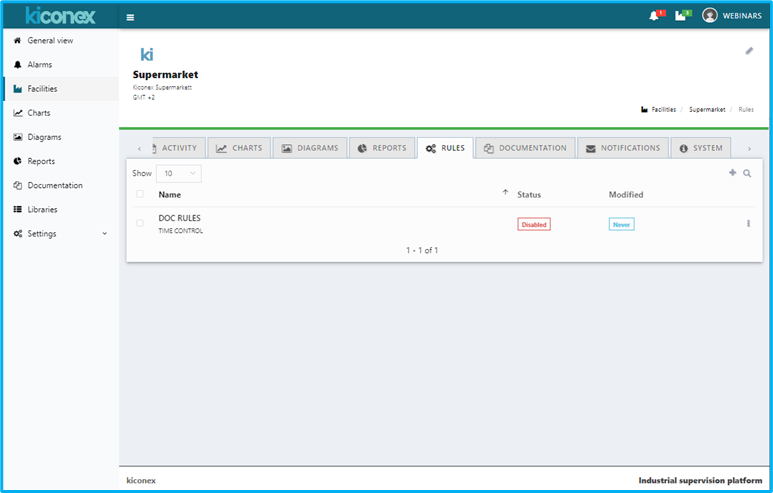Switch to the NOTIFICATIONS tab
This screenshot has width=773, height=493.
[622, 148]
